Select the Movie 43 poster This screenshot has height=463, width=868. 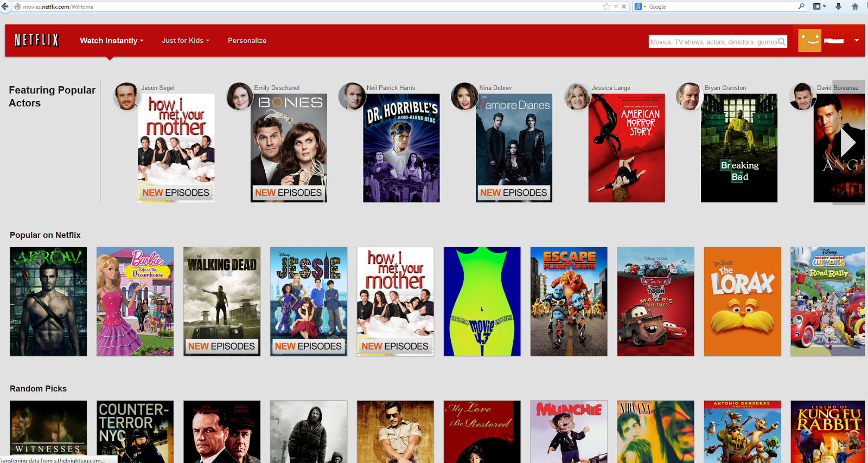click(482, 301)
